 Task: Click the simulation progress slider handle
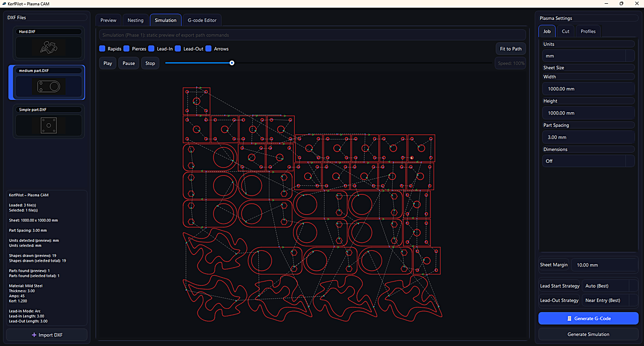[231, 63]
